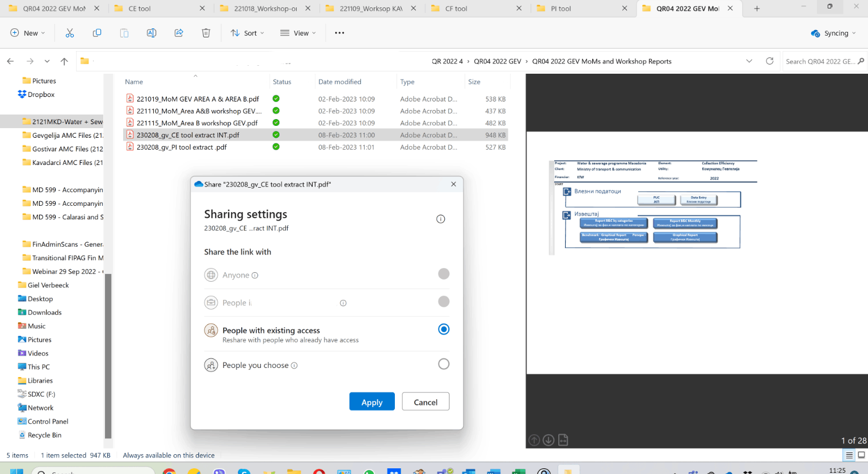The height and width of the screenshot is (474, 868).
Task: Select the People with existing access option
Action: [x=444, y=329]
